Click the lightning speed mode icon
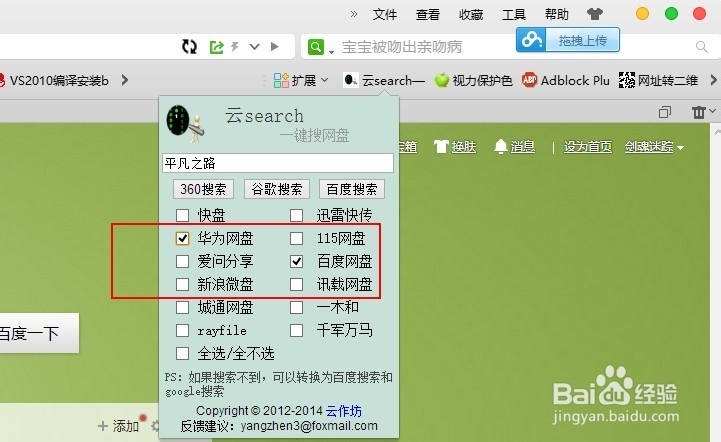Screen dimensions: 721x442 point(235,46)
